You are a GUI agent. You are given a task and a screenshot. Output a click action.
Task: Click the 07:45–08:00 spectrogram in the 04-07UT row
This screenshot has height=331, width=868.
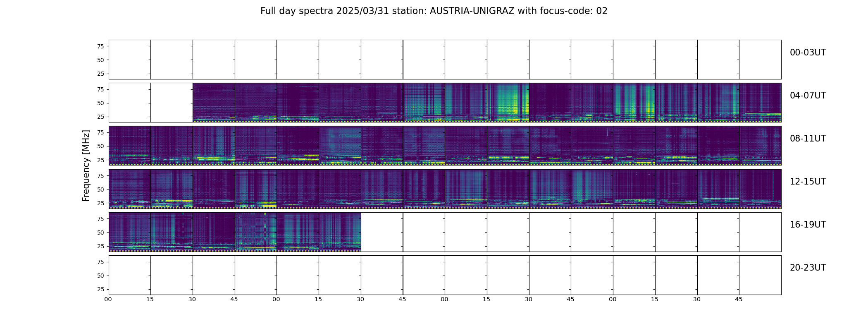(x=760, y=103)
